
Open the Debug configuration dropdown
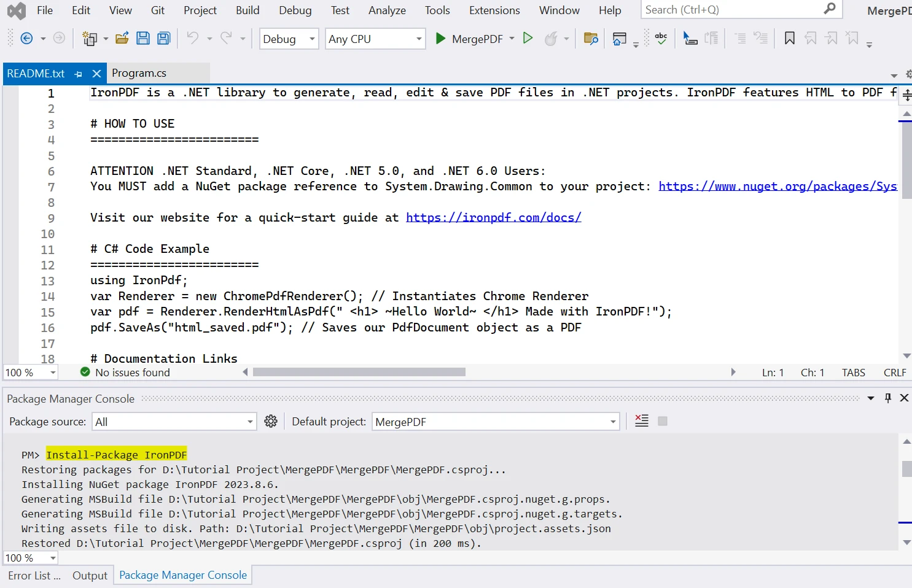click(289, 39)
